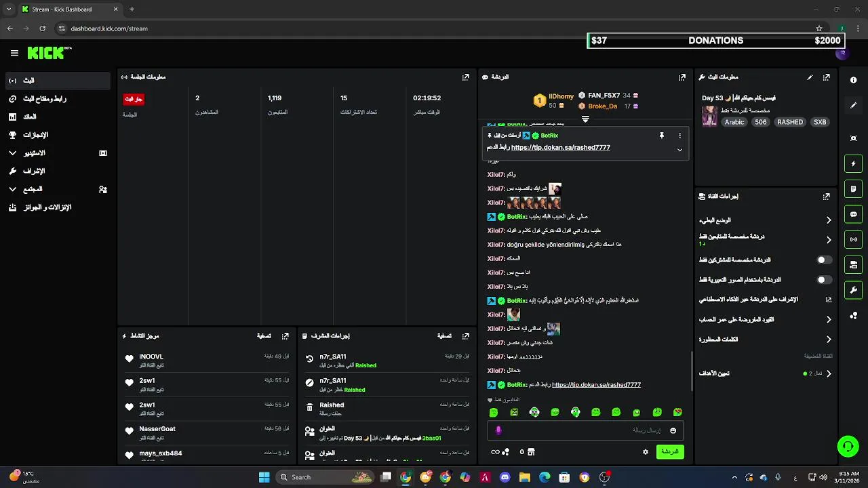Viewport: 868px width, 488px height.
Task: Expand slow mode settings
Action: [x=829, y=220]
